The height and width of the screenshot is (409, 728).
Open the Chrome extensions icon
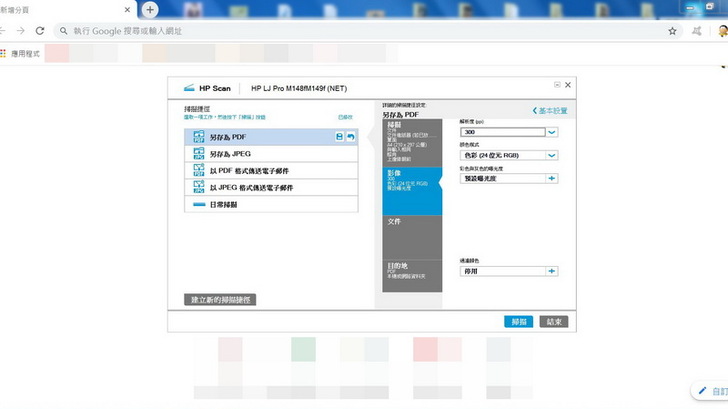coord(697,31)
